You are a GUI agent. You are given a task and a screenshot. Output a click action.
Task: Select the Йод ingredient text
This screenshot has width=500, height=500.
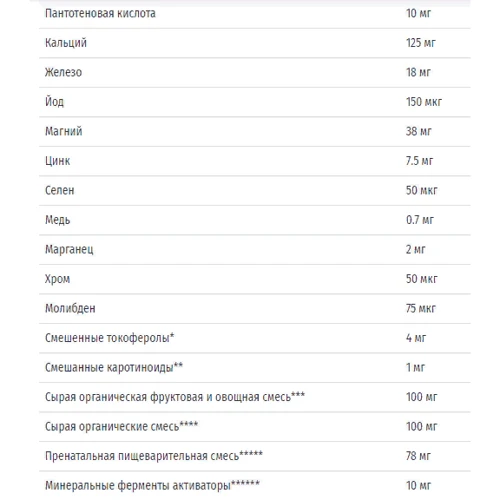54,101
